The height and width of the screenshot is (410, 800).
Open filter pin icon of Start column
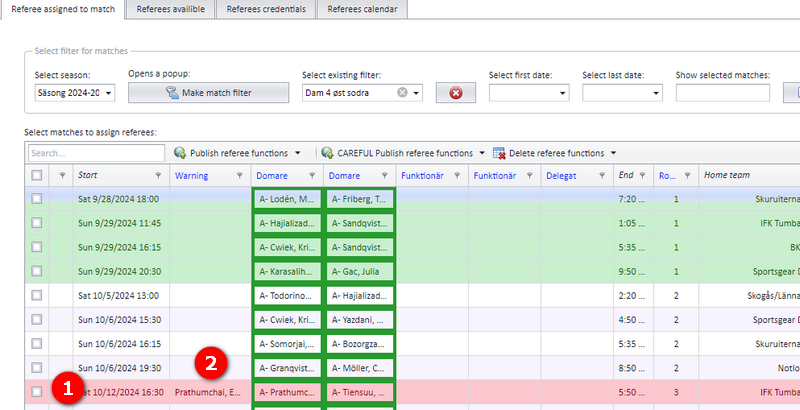(x=158, y=175)
